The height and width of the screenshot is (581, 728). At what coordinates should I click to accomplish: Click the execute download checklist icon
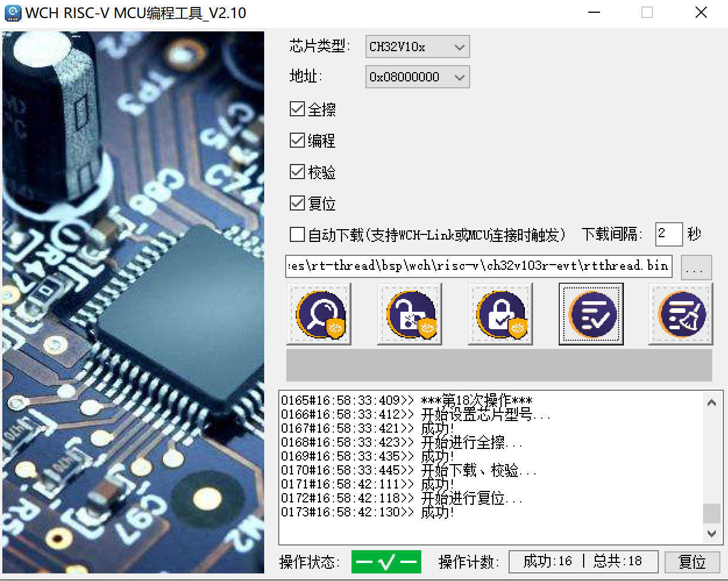pyautogui.click(x=591, y=314)
